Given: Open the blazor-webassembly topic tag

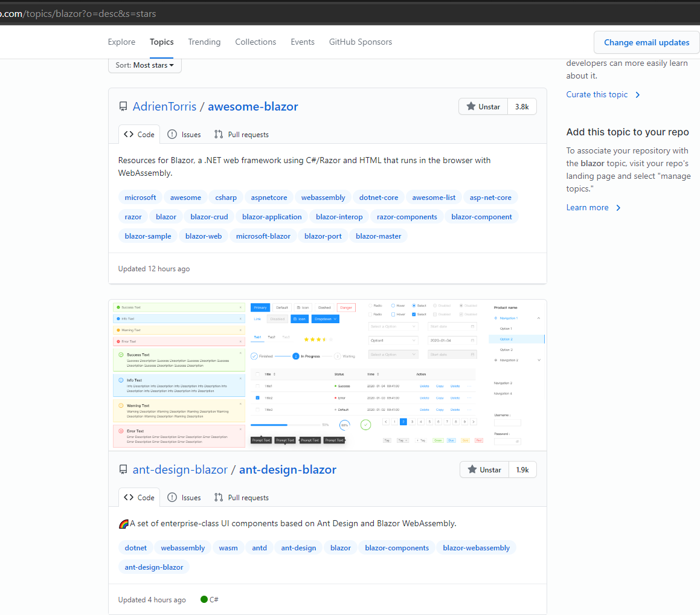Looking at the screenshot, I should click(x=476, y=548).
